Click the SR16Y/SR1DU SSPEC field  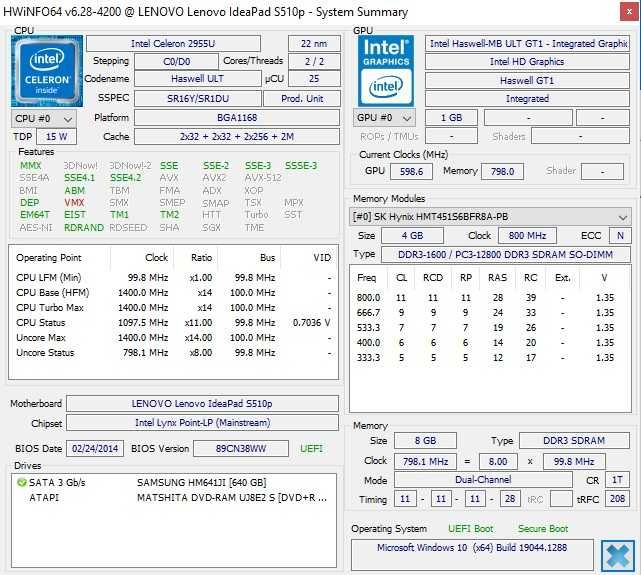tap(198, 98)
